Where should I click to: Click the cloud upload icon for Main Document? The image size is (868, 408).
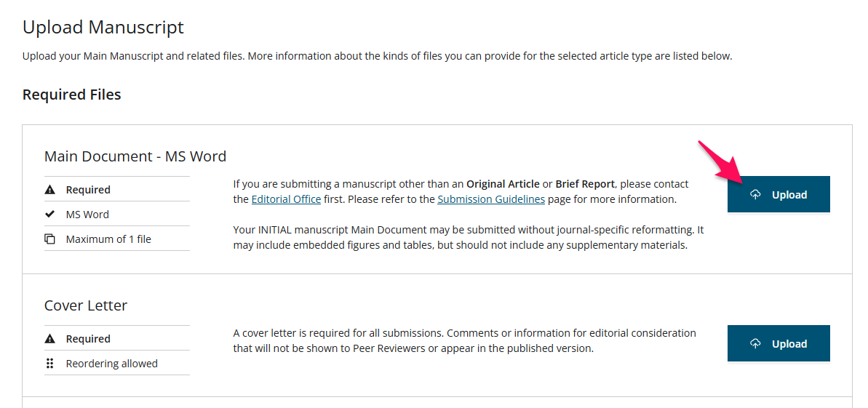click(x=756, y=195)
